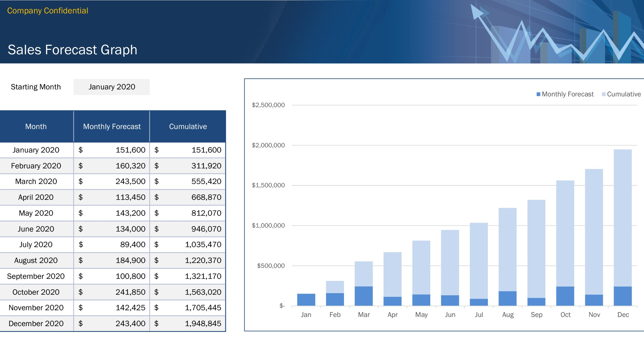Select the Month column header
The height and width of the screenshot is (338, 644).
36,126
